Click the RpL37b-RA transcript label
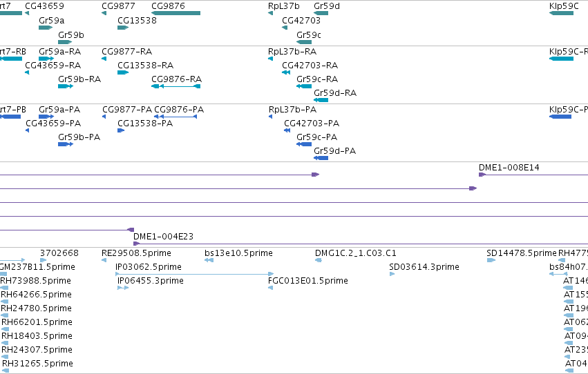The width and height of the screenshot is (588, 374). (292, 51)
